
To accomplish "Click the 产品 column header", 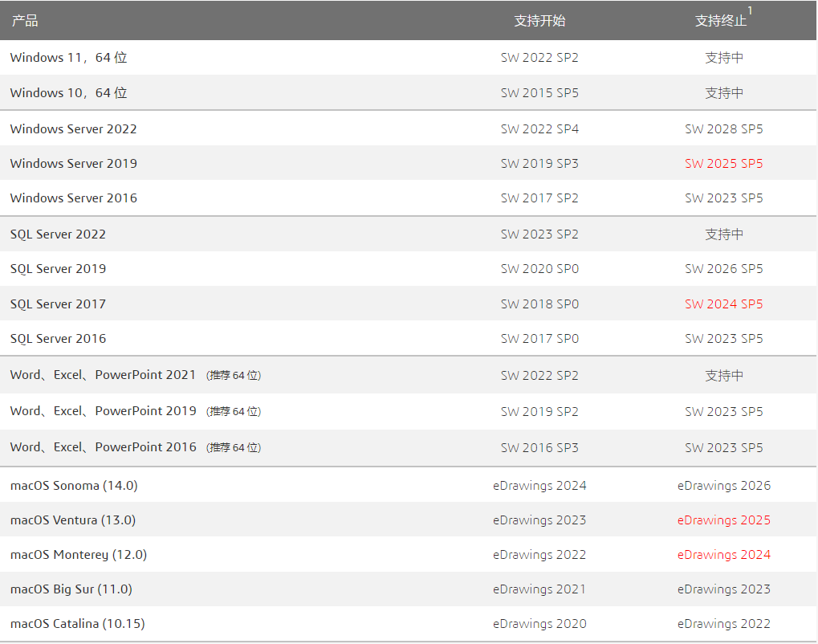I will 25,21.
